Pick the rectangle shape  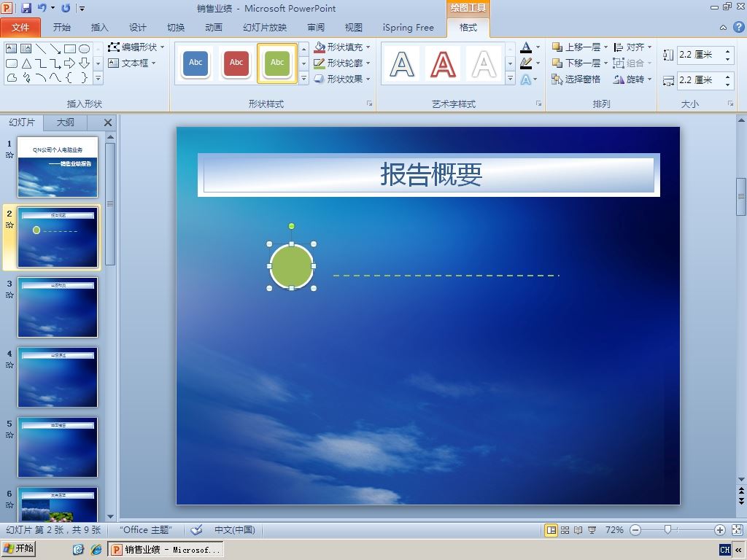70,49
